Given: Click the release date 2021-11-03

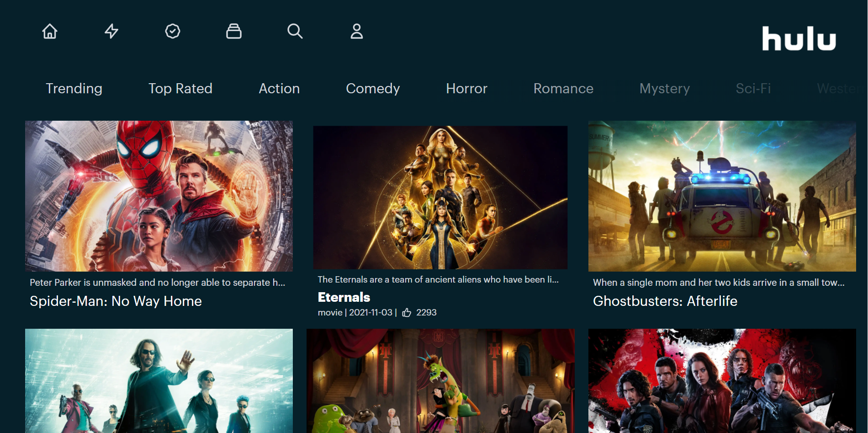Looking at the screenshot, I should 370,312.
